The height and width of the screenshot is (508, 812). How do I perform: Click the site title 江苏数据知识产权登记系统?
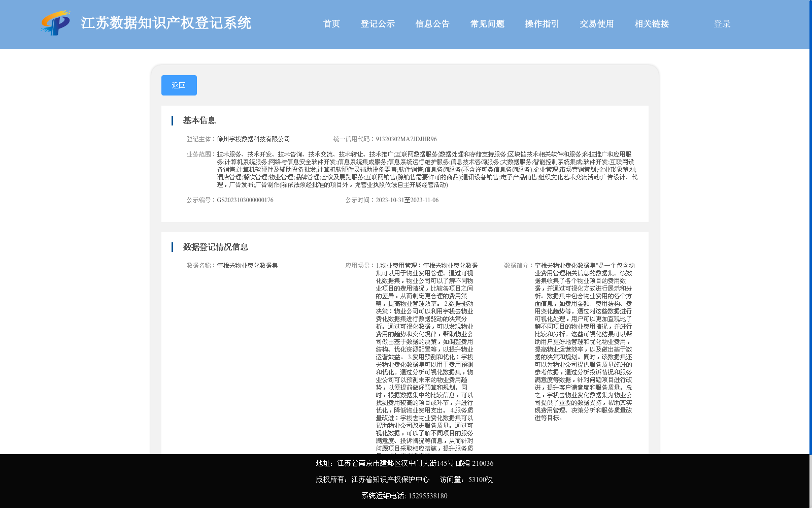pos(166,23)
